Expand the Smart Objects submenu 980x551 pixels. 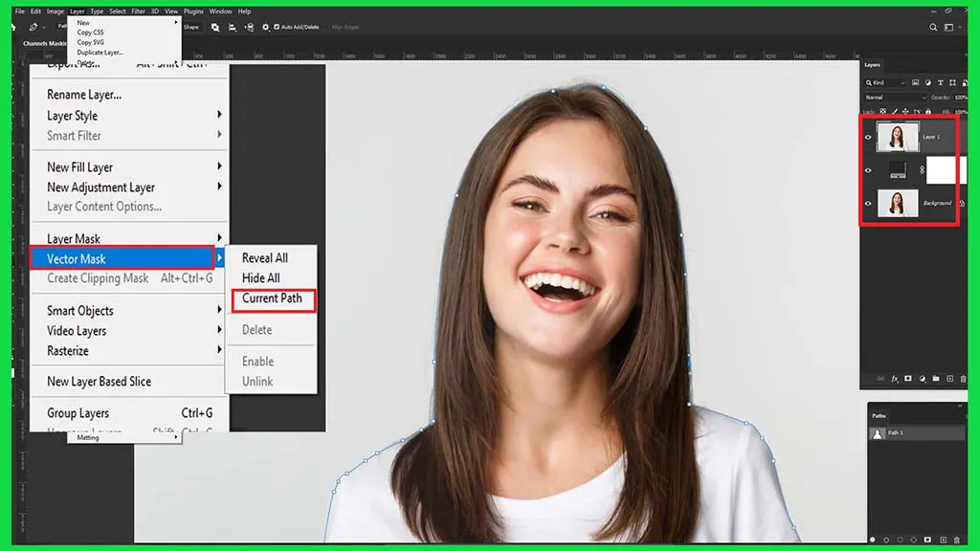pos(219,310)
